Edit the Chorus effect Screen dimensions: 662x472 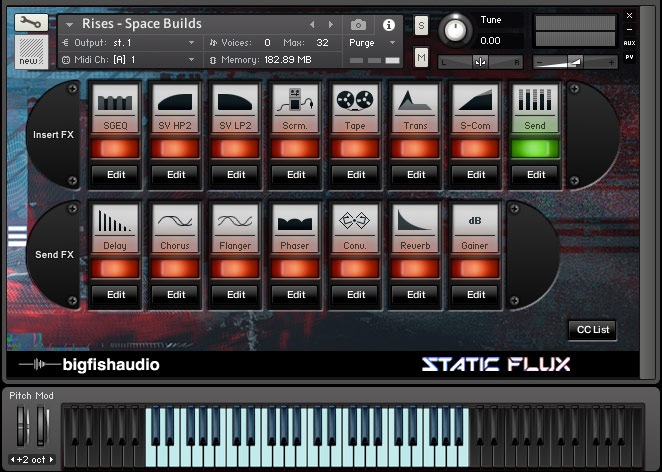coord(176,295)
